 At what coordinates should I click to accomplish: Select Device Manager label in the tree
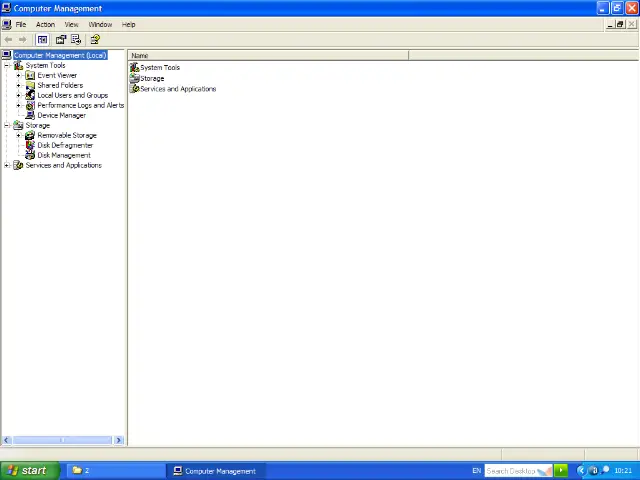tap(62, 116)
